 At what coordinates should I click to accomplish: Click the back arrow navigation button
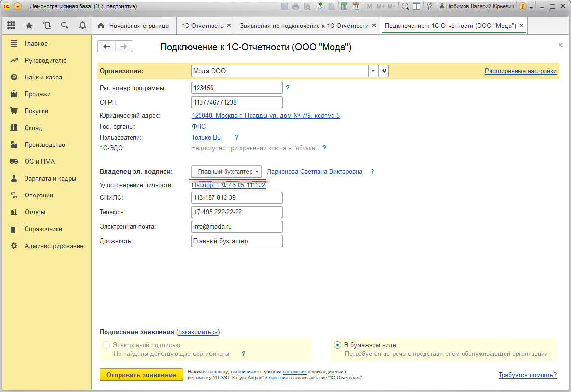click(106, 46)
